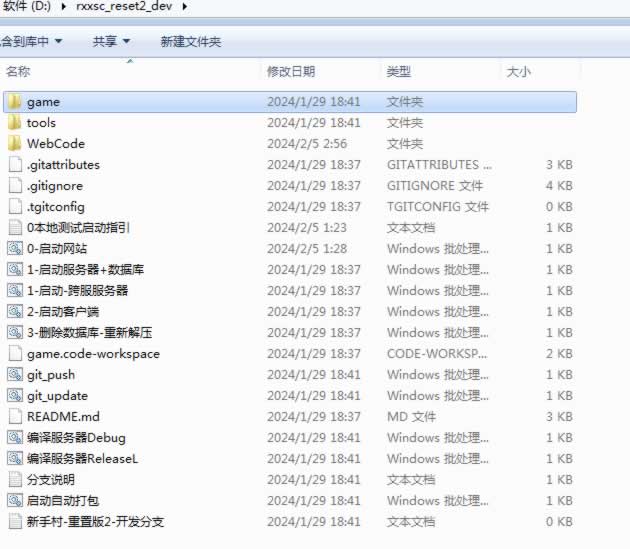The height and width of the screenshot is (549, 630).
Task: Click the .tgitconfig file icon
Action: pyautogui.click(x=15, y=207)
